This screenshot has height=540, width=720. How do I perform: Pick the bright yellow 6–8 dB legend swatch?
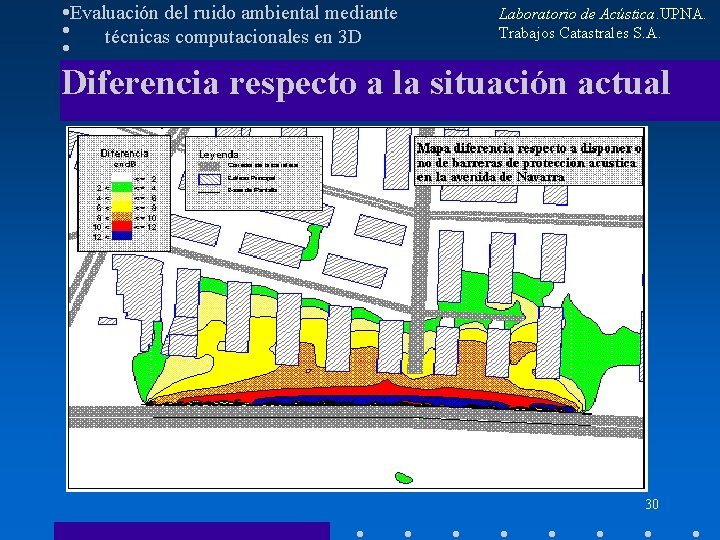[122, 207]
